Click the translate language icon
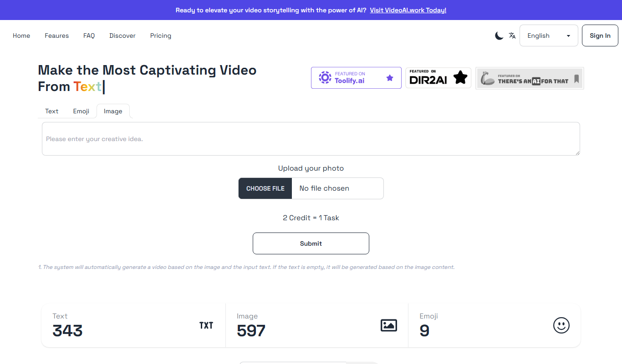Screen dimensions: 622x364 pyautogui.click(x=512, y=35)
